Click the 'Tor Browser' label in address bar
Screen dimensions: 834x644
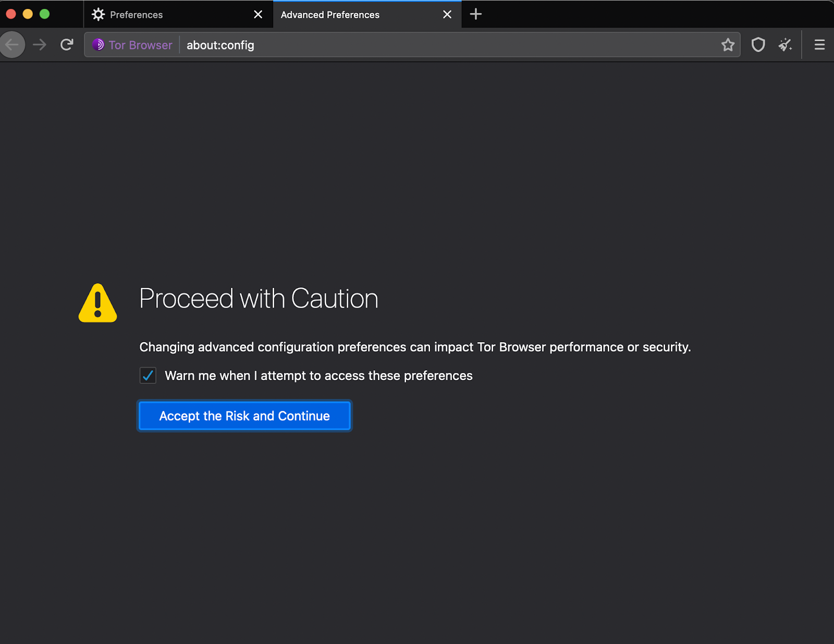pyautogui.click(x=140, y=45)
